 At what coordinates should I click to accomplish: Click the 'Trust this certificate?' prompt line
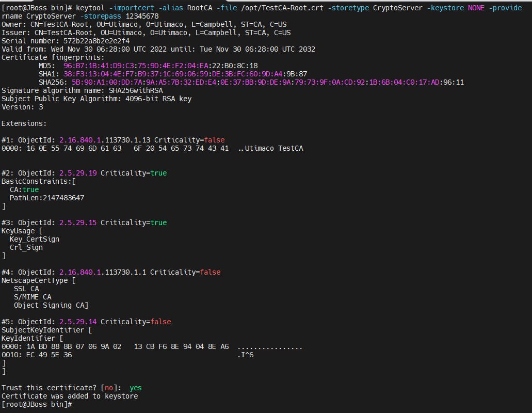tap(72, 388)
